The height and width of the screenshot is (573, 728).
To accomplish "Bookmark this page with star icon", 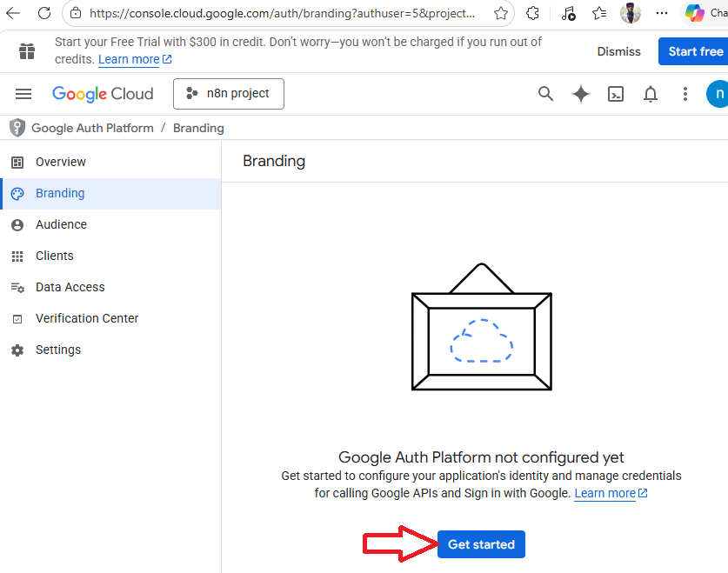I will coord(501,14).
